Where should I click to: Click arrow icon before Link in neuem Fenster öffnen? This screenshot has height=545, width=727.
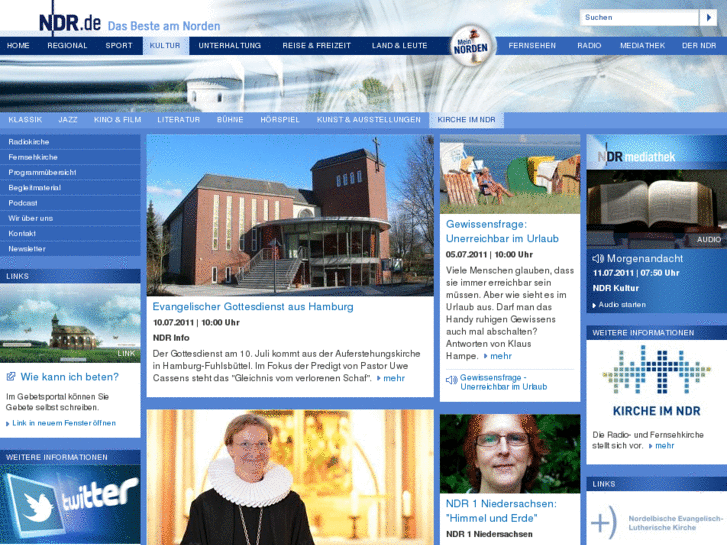click(x=7, y=423)
